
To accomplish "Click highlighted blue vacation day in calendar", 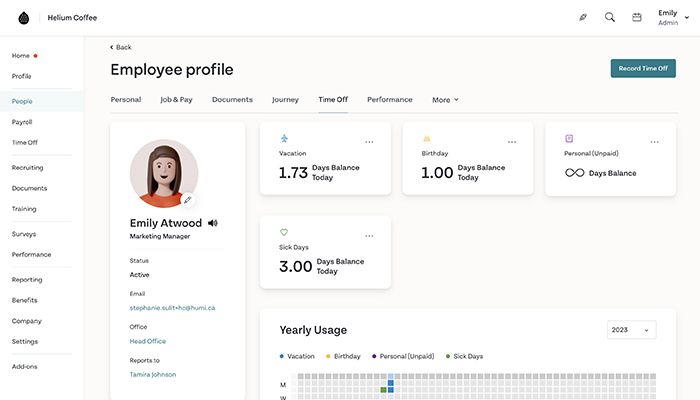I will pyautogui.click(x=391, y=383).
